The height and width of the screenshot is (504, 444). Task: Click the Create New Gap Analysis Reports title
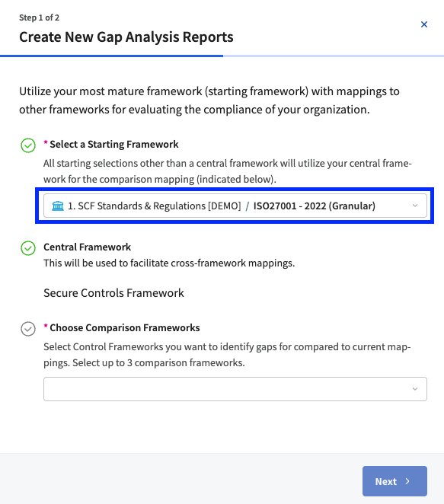(x=126, y=37)
